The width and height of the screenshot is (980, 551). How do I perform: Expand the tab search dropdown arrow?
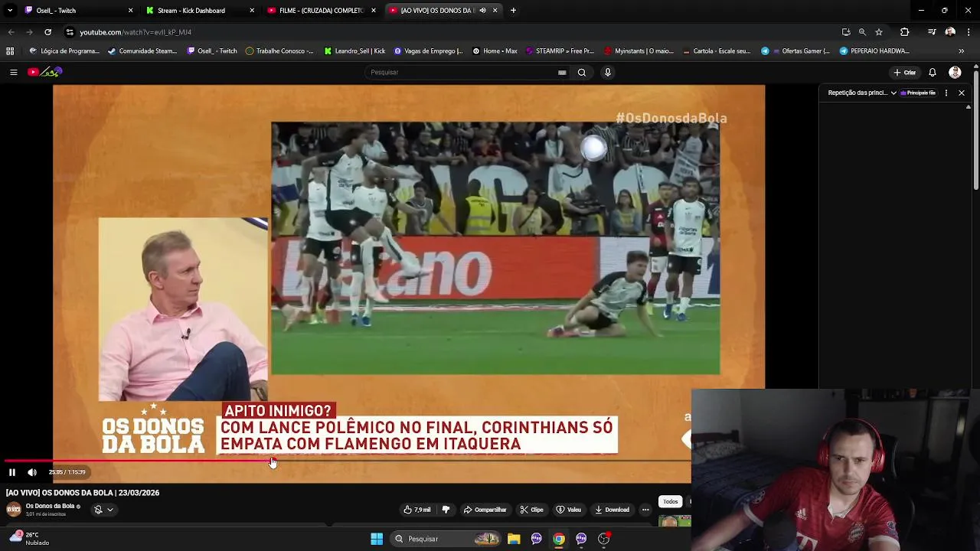pyautogui.click(x=10, y=11)
